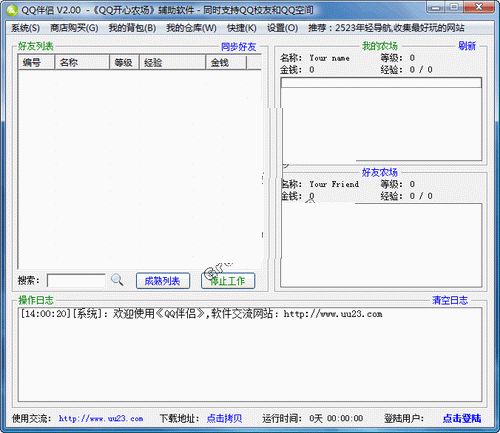The height and width of the screenshot is (433, 500).
Task: Focus the 搜索 input field
Action: 76,280
